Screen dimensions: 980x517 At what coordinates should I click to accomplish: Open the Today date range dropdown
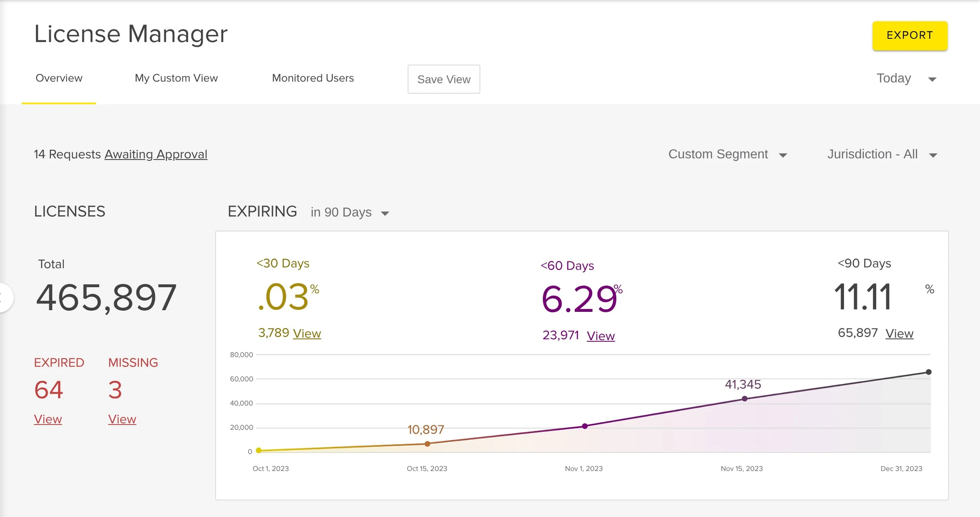(x=906, y=78)
